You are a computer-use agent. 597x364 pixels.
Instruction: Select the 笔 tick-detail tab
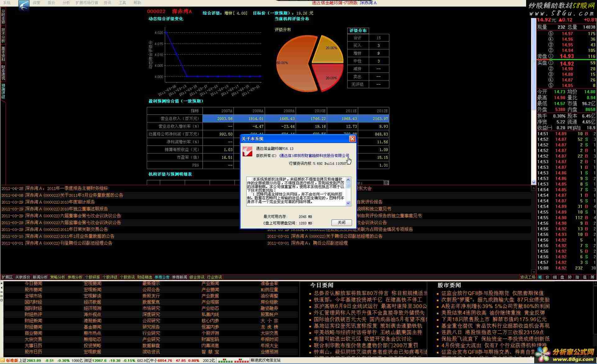click(540, 277)
